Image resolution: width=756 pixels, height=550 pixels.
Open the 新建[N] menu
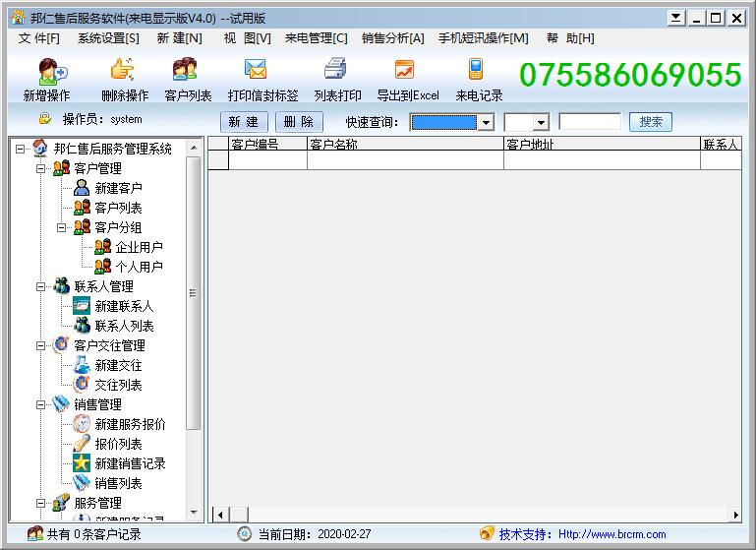coord(179,38)
